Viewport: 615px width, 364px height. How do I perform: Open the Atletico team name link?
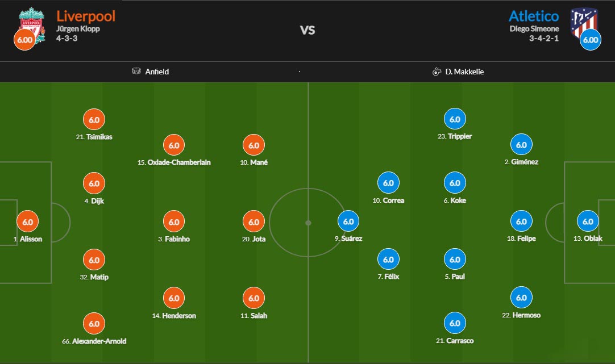534,15
